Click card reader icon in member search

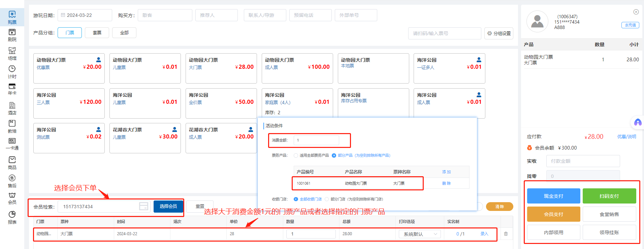pos(144,207)
